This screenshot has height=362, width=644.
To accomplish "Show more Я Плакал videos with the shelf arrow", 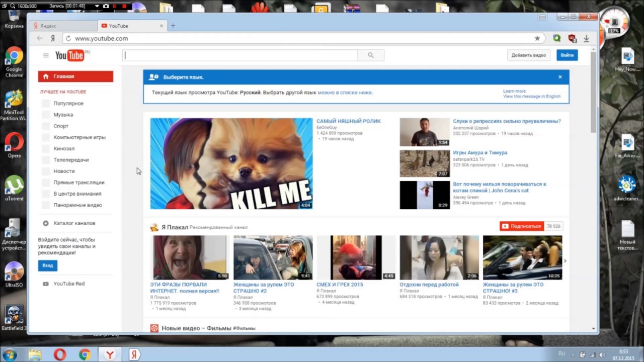I will [565, 261].
